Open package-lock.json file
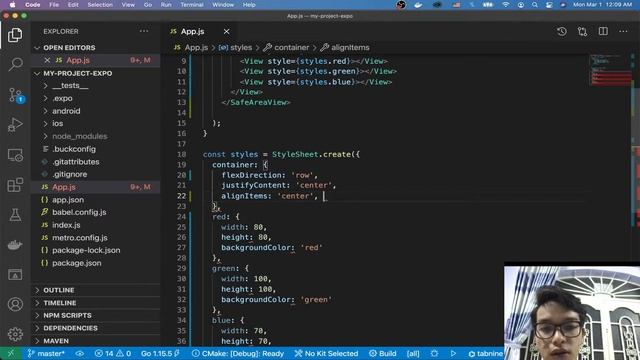This screenshot has height=360, width=640. tap(96, 250)
